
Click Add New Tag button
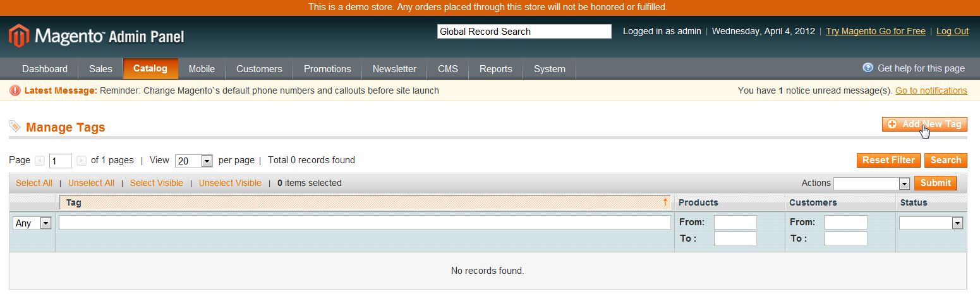(x=924, y=125)
